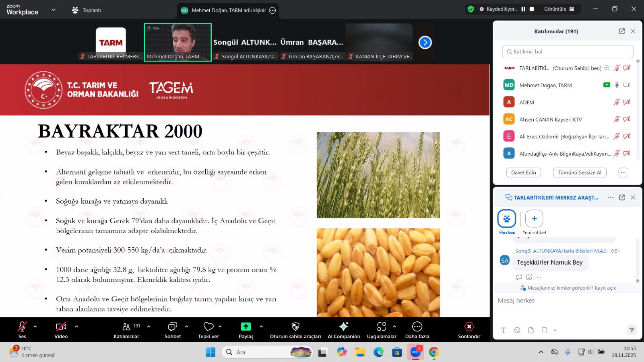Open the Görüntüle view menu
644x362 pixels.
click(559, 9)
